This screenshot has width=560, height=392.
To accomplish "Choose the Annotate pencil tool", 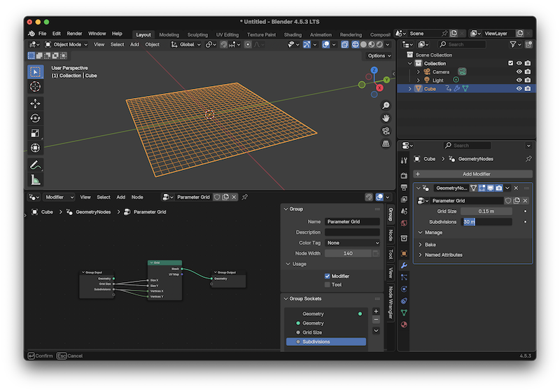I will click(35, 165).
